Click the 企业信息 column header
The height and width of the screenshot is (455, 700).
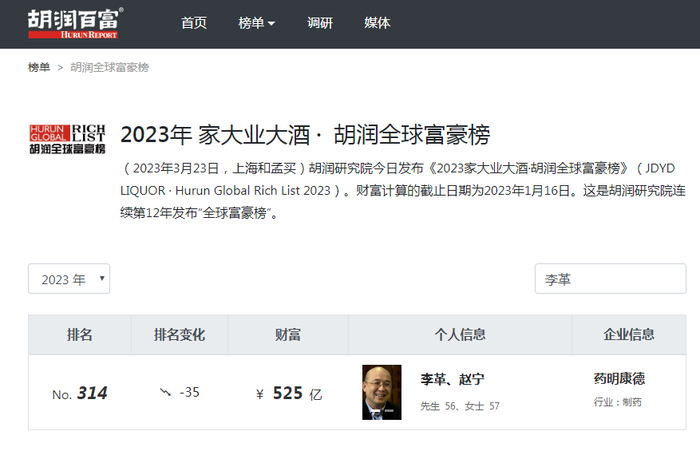point(629,335)
